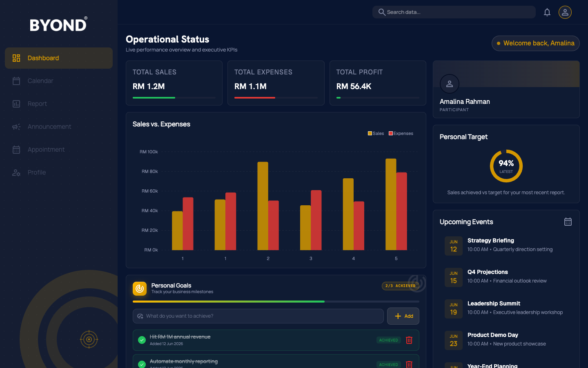Open the Profile sidebar item

(x=59, y=173)
